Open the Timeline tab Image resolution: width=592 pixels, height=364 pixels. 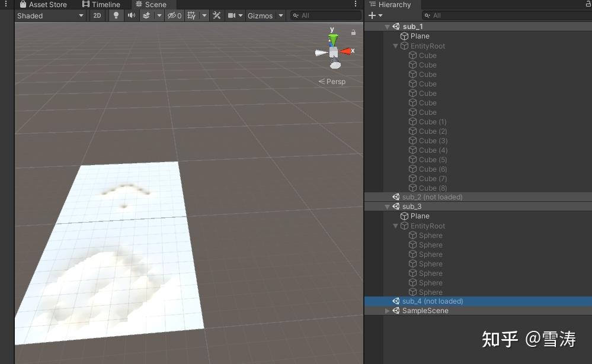point(101,5)
